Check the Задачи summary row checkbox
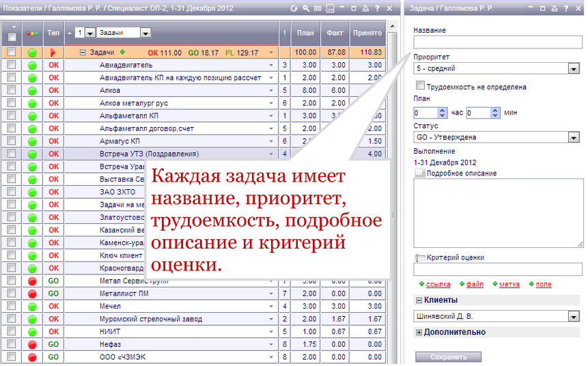 point(12,52)
